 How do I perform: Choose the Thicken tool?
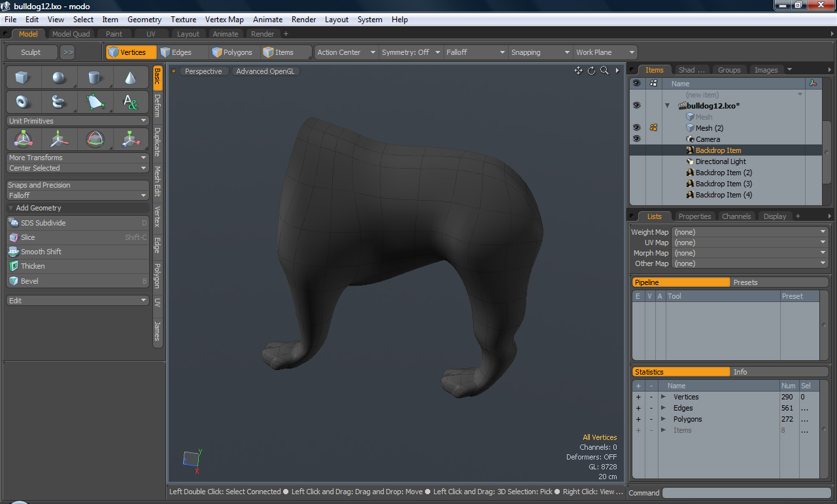[78, 266]
